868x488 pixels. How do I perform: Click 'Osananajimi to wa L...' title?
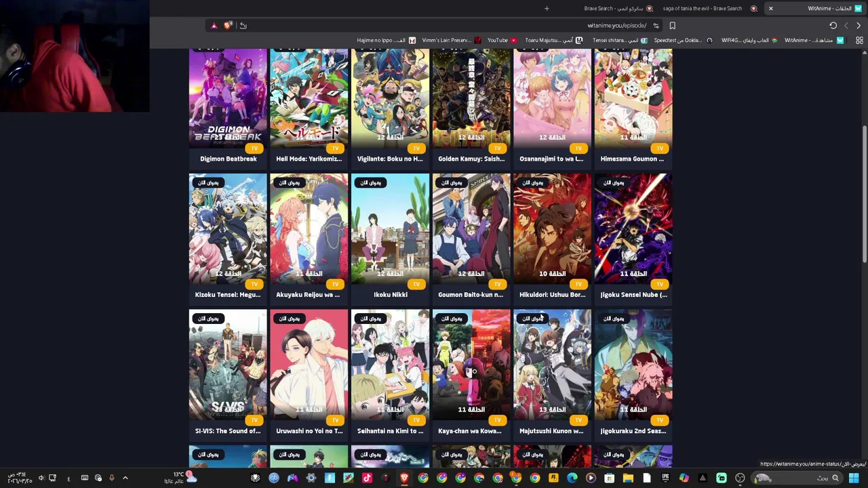551,159
